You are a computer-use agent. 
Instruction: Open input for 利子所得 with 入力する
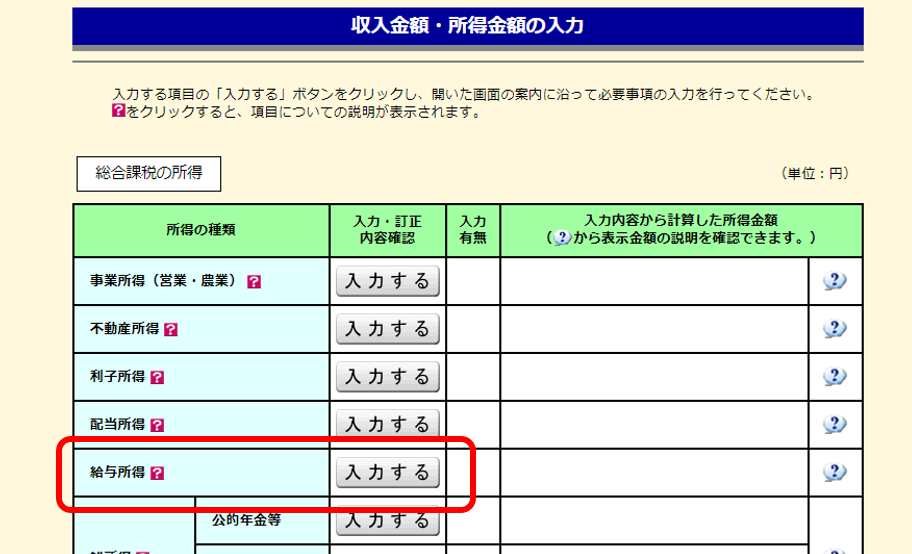click(x=388, y=377)
